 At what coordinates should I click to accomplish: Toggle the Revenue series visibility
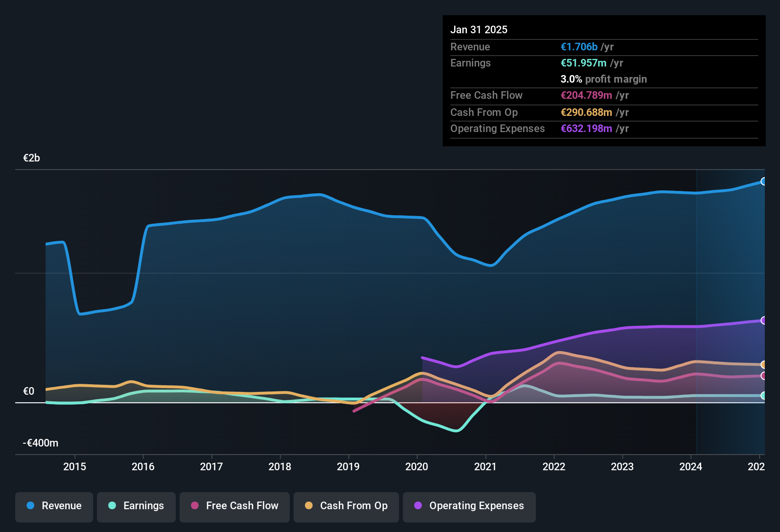pyautogui.click(x=54, y=506)
